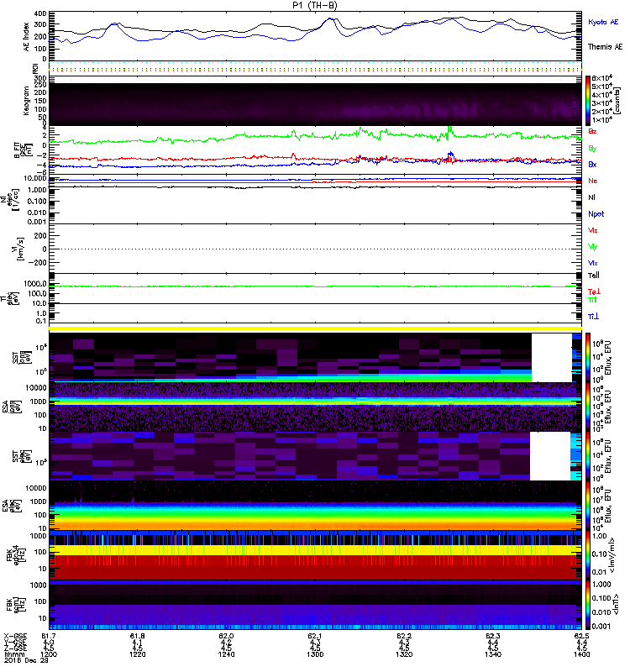Click the hhmm row label
The height and width of the screenshot is (672, 630).
(14, 655)
